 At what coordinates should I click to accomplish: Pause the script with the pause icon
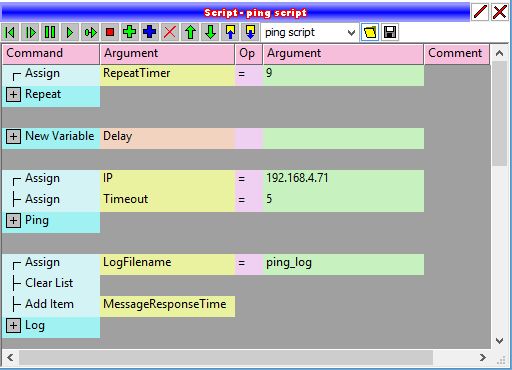50,32
